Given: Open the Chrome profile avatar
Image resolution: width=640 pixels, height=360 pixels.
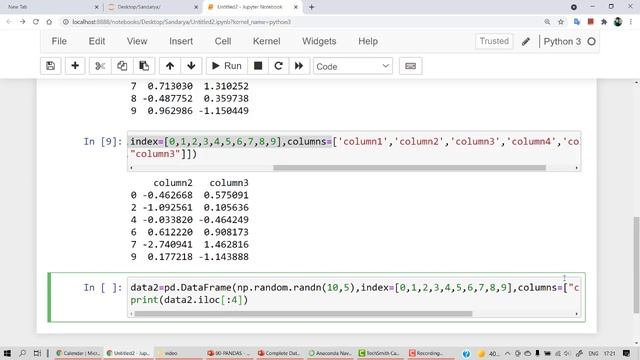Looking at the screenshot, I should pos(618,22).
